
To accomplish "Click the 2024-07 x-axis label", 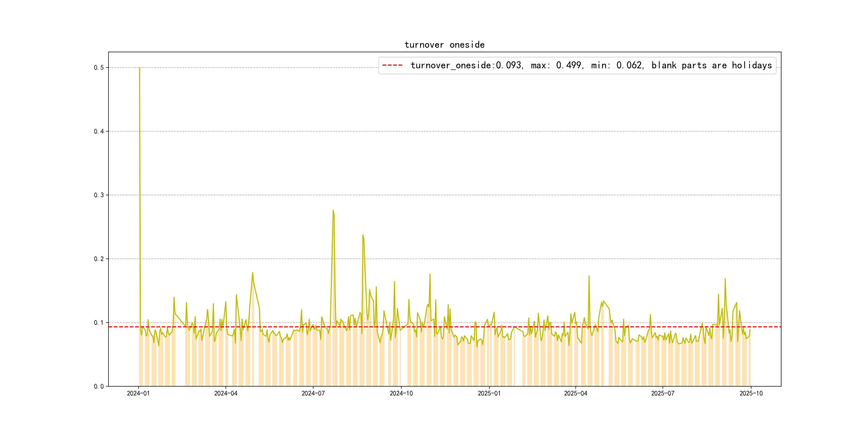I will click(313, 394).
